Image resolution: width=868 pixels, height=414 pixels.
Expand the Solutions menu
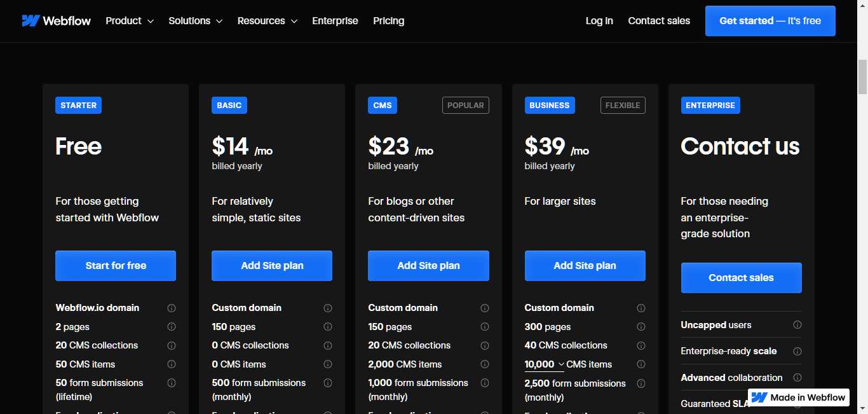196,21
